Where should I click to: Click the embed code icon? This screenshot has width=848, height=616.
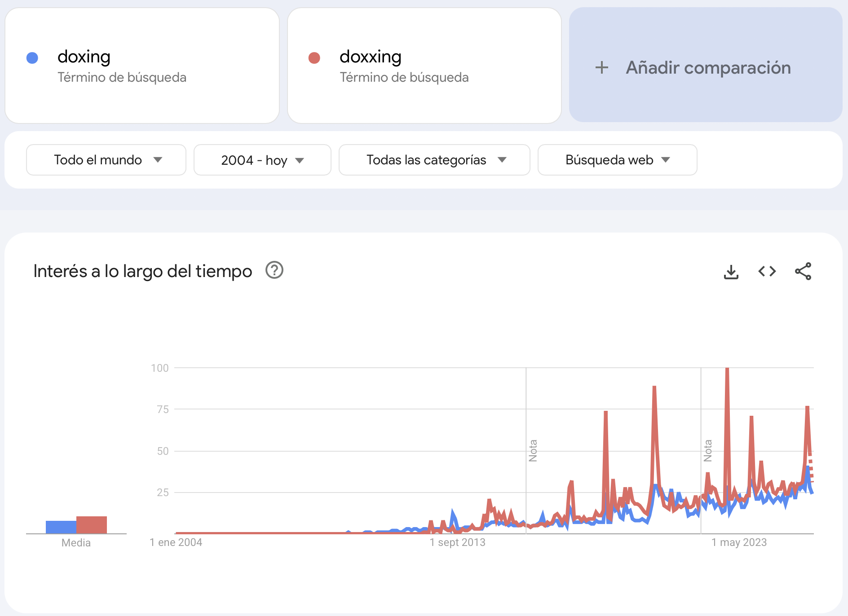[767, 271]
